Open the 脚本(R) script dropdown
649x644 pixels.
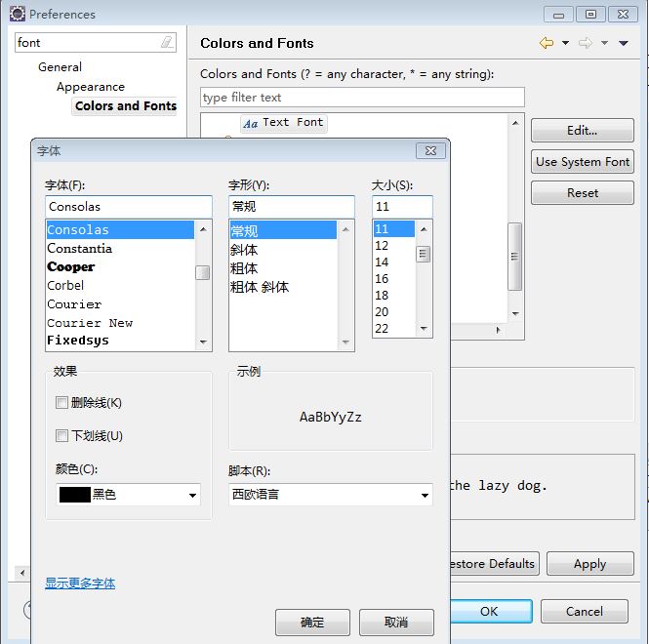425,495
